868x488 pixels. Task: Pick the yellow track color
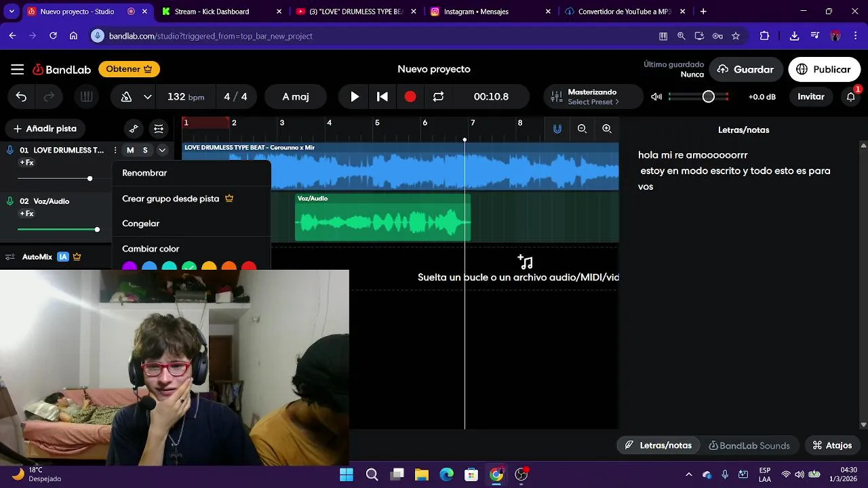209,266
